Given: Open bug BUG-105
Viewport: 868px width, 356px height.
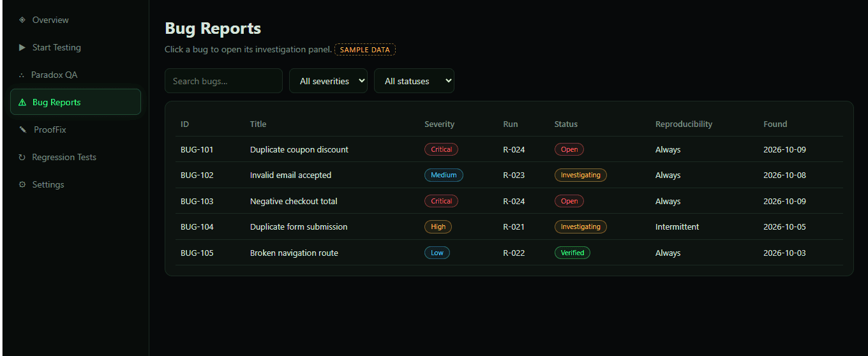Looking at the screenshot, I should [x=509, y=253].
